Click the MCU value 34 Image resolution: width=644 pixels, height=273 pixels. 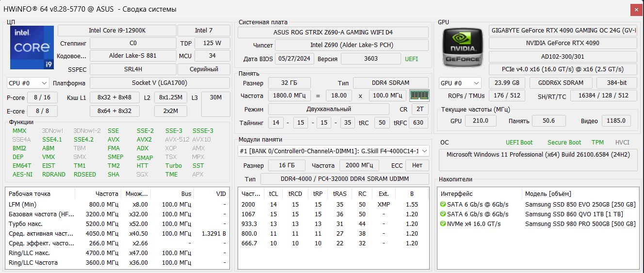click(x=212, y=56)
